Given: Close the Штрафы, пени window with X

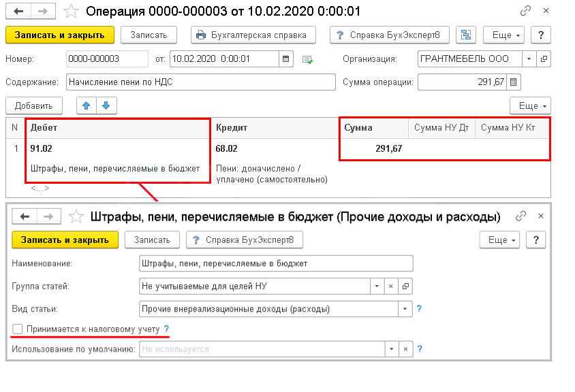Looking at the screenshot, I should (x=540, y=216).
